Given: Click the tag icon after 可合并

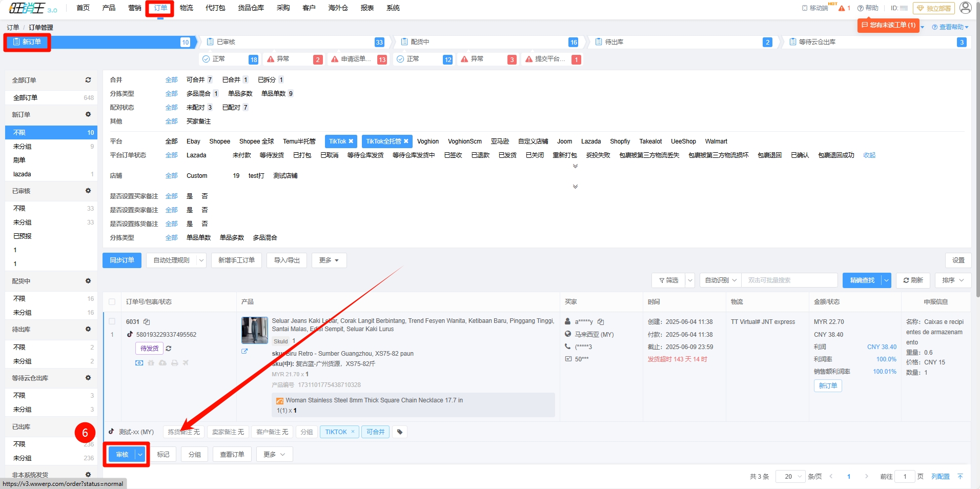Looking at the screenshot, I should pyautogui.click(x=400, y=432).
